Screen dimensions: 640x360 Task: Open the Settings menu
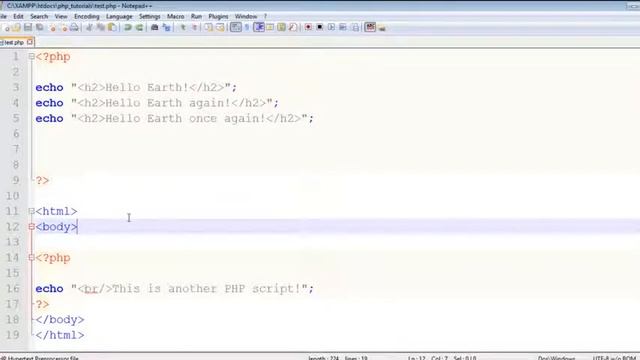[149, 16]
